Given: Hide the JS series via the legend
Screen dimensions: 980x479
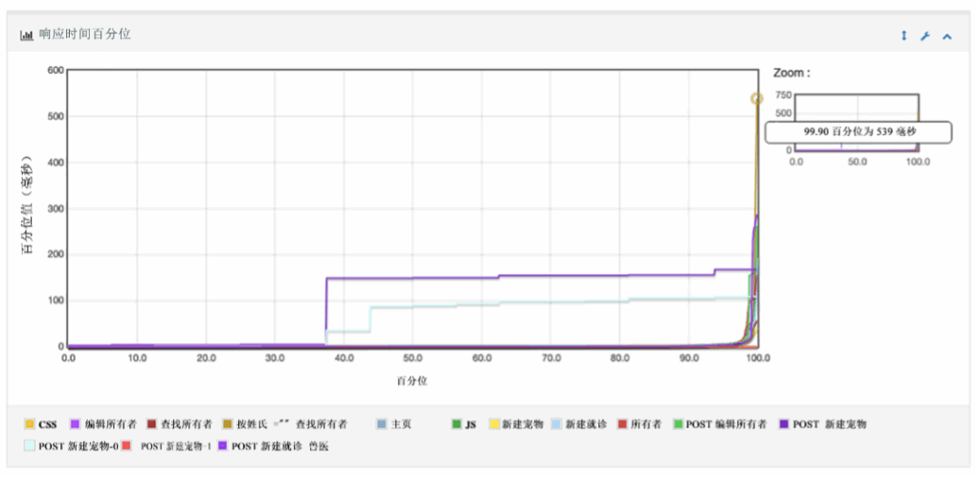Looking at the screenshot, I should 470,424.
